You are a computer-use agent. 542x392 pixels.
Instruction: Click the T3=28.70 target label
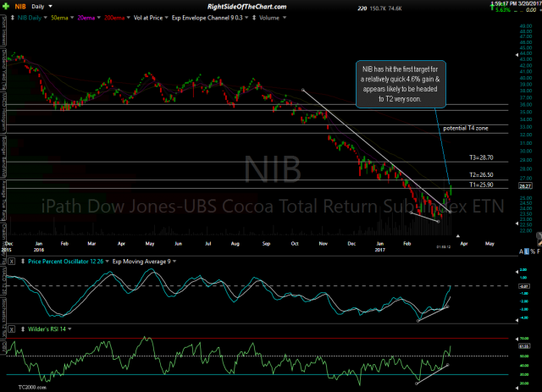pyautogui.click(x=481, y=157)
